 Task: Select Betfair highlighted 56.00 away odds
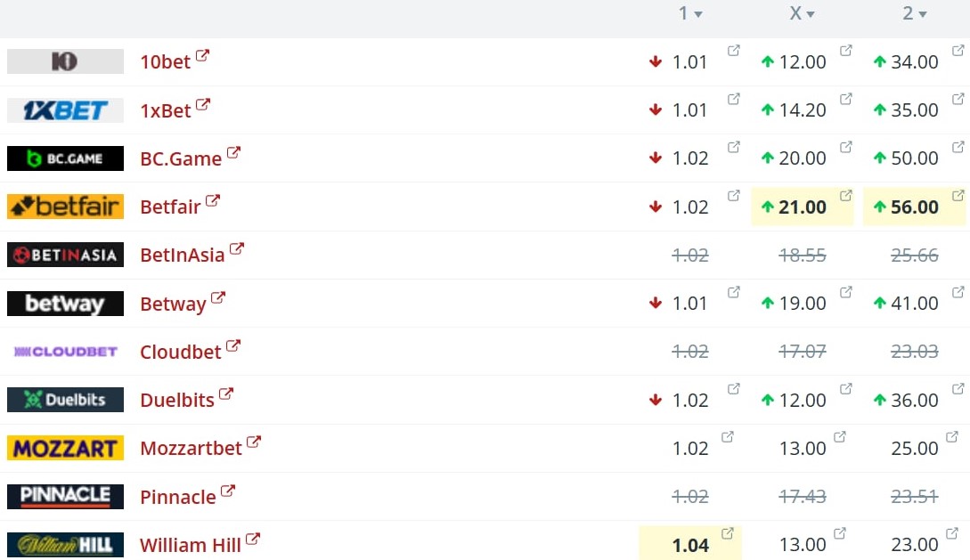[x=914, y=207]
